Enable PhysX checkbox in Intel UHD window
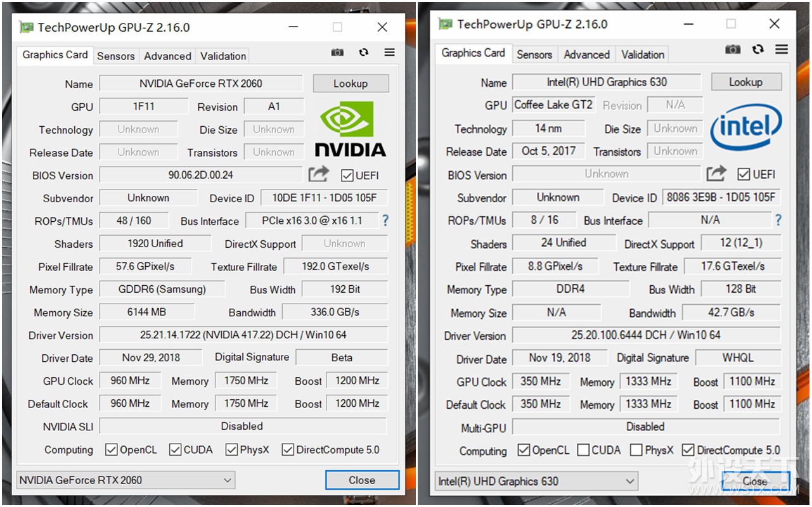The width and height of the screenshot is (812, 507). point(636,451)
